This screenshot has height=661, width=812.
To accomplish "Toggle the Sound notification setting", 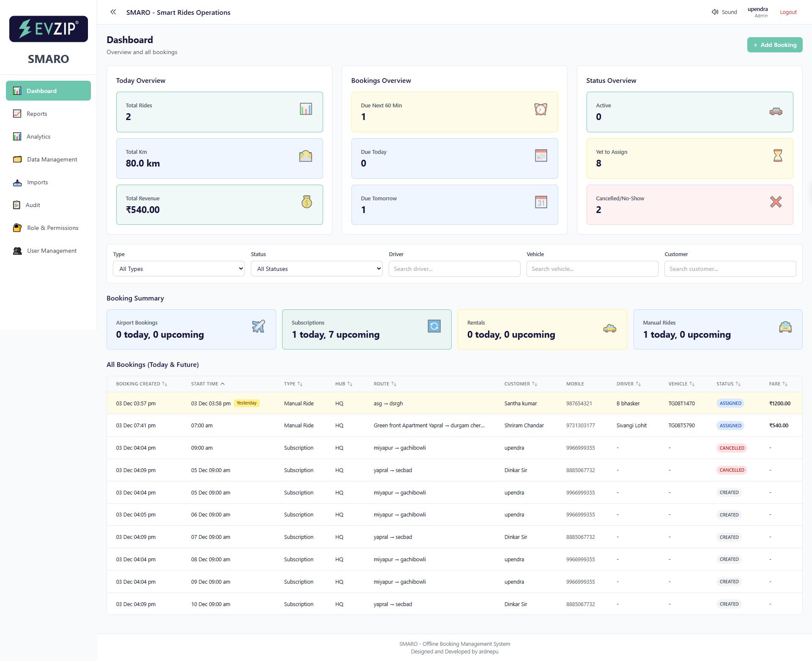I will 724,12.
